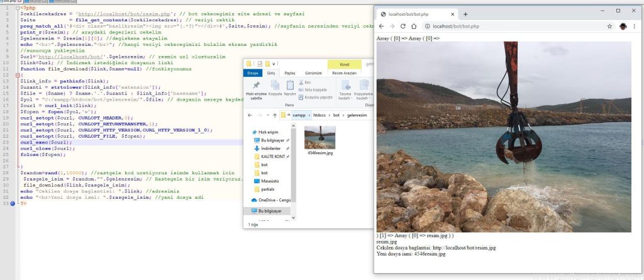
Task: Bookmark this page with the star
Action: [609, 26]
